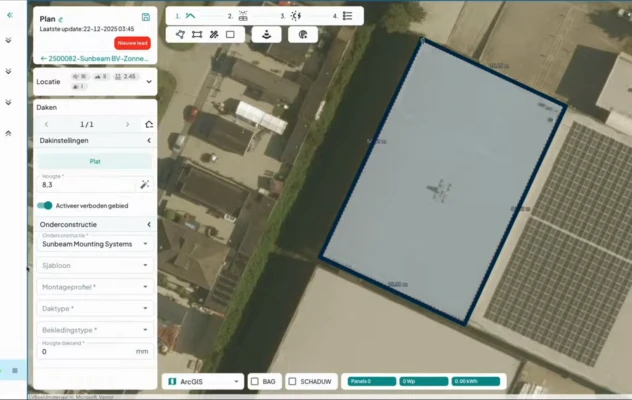This screenshot has width=632, height=400.
Task: Go to step 2 solar panel layout
Action: (242, 16)
